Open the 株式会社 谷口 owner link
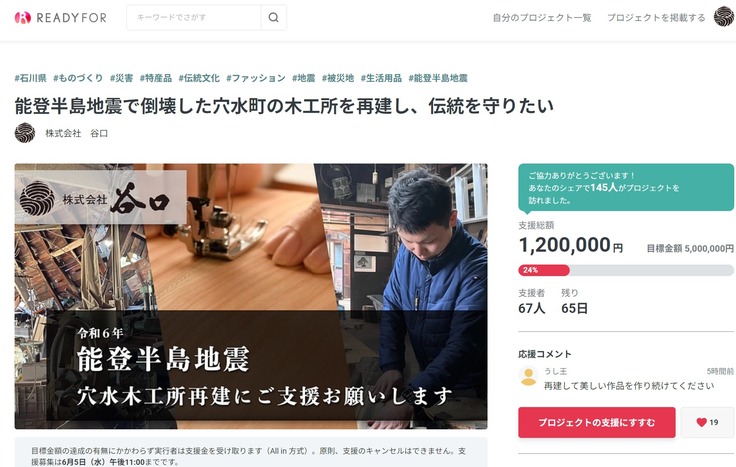This screenshot has width=736, height=467. click(x=77, y=133)
